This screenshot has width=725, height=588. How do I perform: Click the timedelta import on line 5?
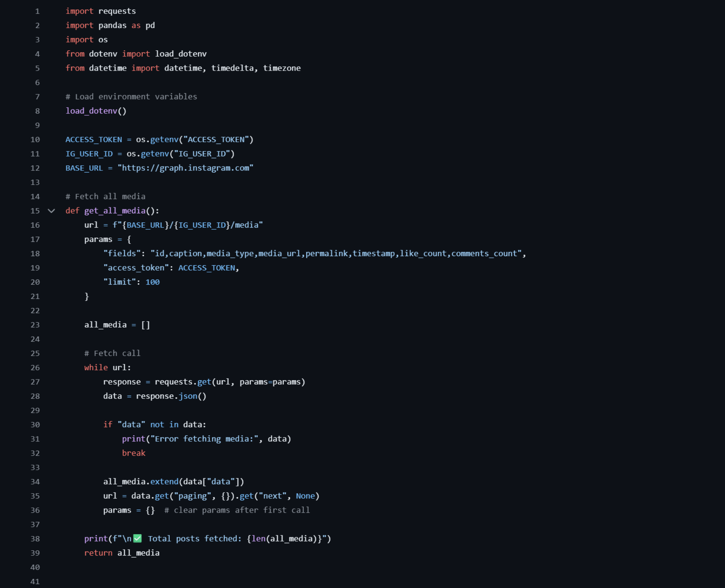(x=232, y=68)
